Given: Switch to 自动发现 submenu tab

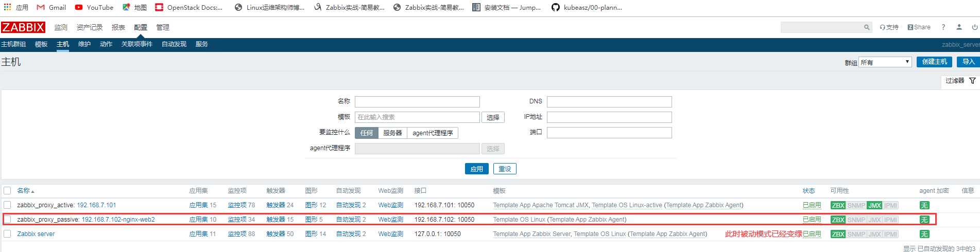Looking at the screenshot, I should pos(174,44).
